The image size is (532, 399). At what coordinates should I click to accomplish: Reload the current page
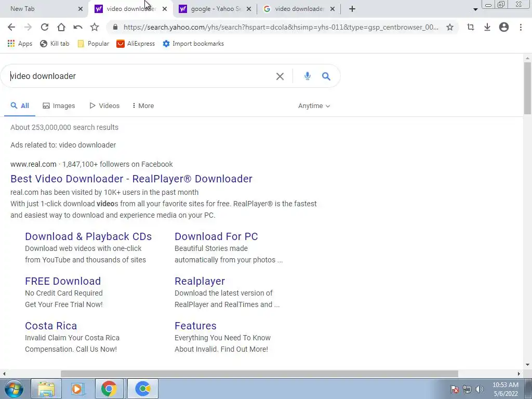pos(45,27)
